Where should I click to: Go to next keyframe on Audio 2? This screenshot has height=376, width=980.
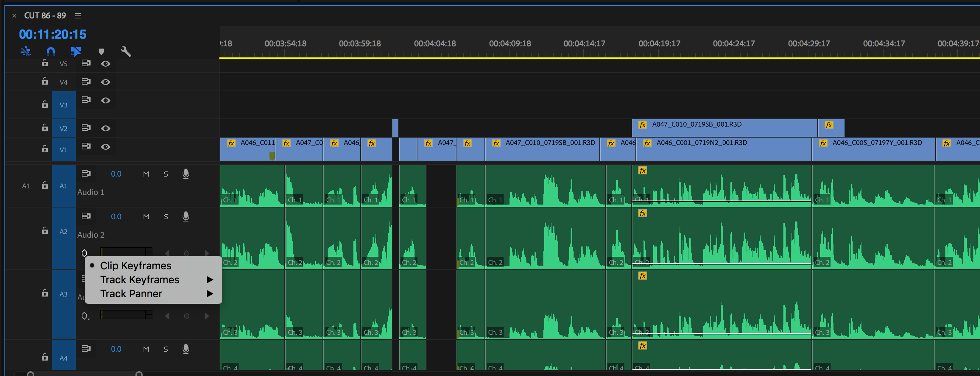click(207, 253)
